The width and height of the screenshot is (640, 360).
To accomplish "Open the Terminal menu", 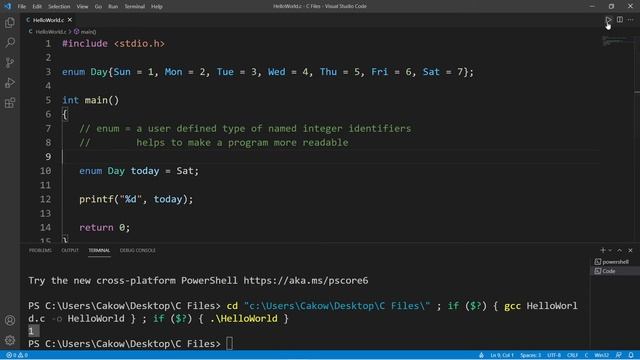I will coord(134,6).
